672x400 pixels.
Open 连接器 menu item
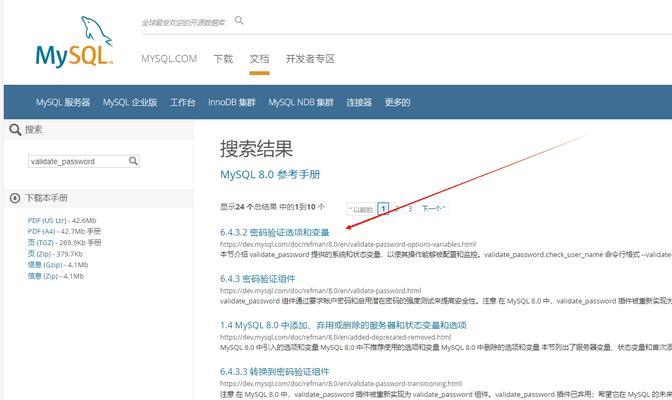pyautogui.click(x=359, y=102)
